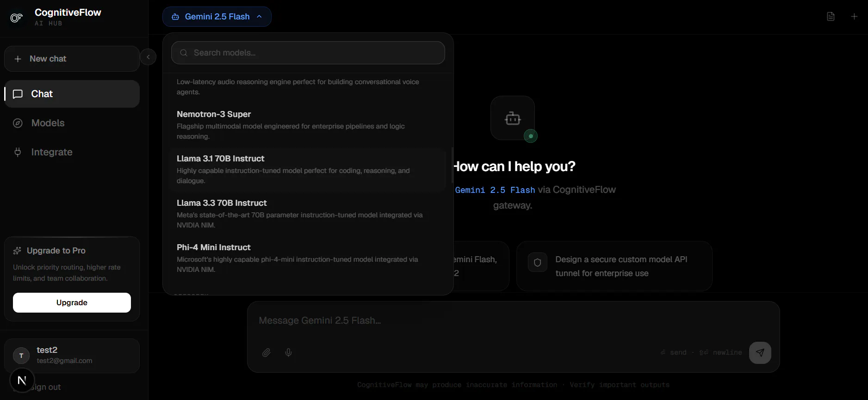Click the send message arrow button
Viewport: 868px width, 400px height.
(760, 352)
